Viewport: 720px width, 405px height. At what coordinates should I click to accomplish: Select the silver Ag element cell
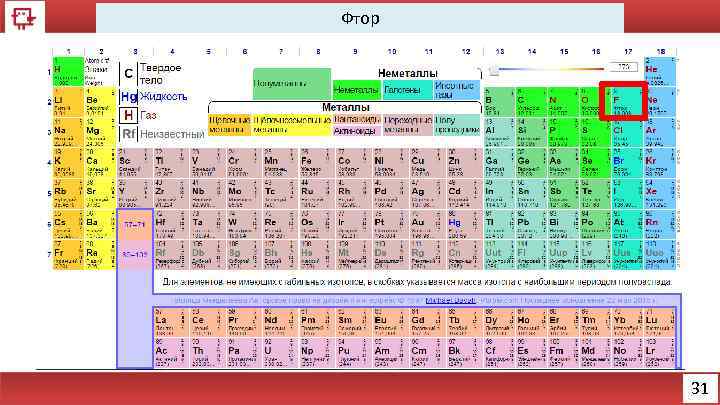click(x=427, y=193)
